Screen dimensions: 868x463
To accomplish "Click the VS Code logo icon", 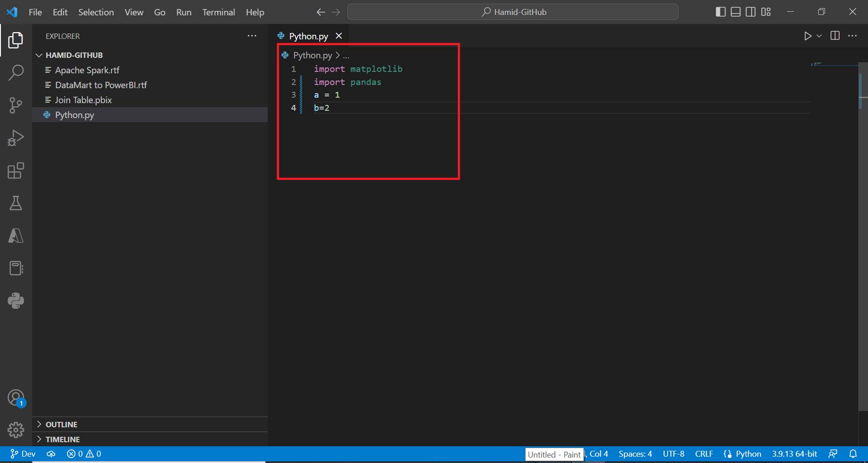I will 12,12.
